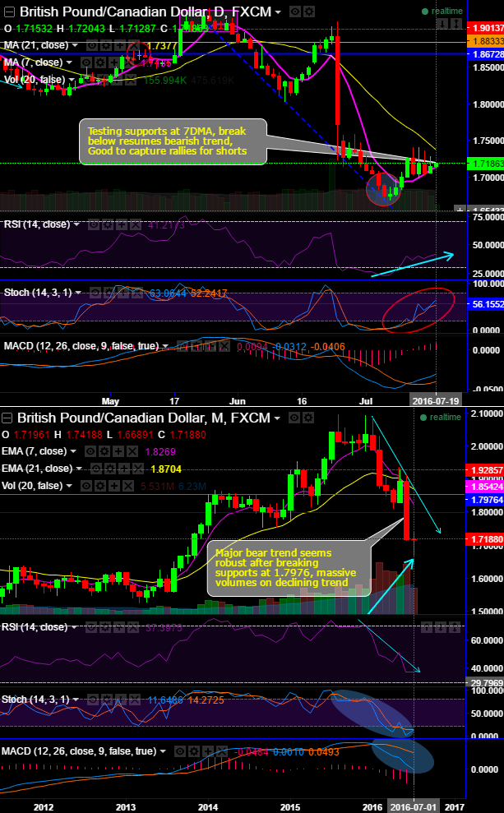Remove MA (21, close) indicator with X
This screenshot has width=504, height=813.
[132, 45]
